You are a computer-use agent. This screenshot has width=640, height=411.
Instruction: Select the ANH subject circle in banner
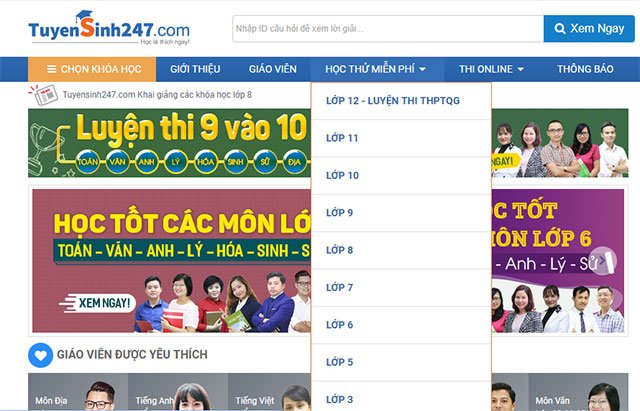pos(147,162)
